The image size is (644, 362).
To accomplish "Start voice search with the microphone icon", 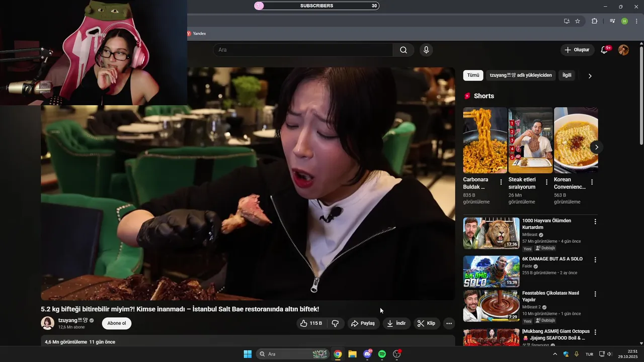I will [426, 50].
